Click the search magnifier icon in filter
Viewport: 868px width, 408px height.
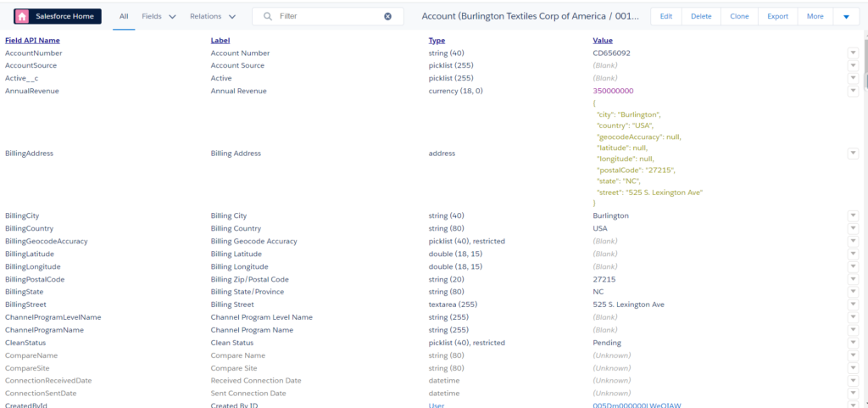click(x=268, y=16)
